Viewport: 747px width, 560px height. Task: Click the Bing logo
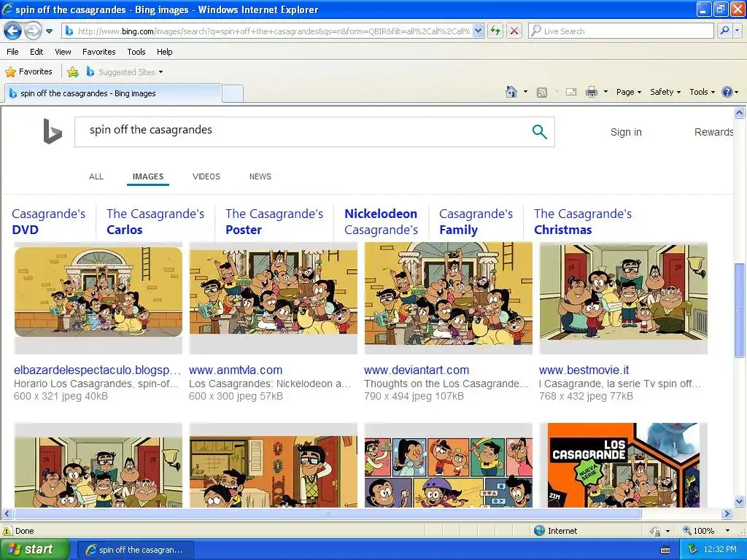(x=53, y=131)
